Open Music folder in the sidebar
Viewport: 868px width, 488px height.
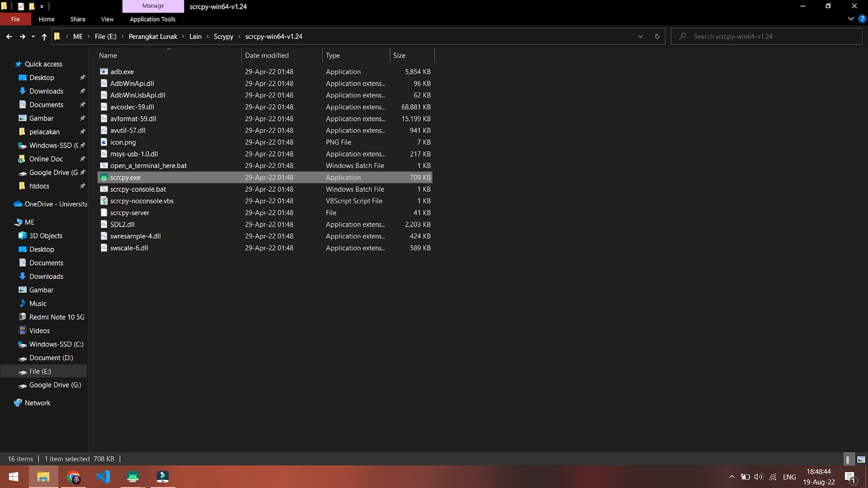(38, 304)
